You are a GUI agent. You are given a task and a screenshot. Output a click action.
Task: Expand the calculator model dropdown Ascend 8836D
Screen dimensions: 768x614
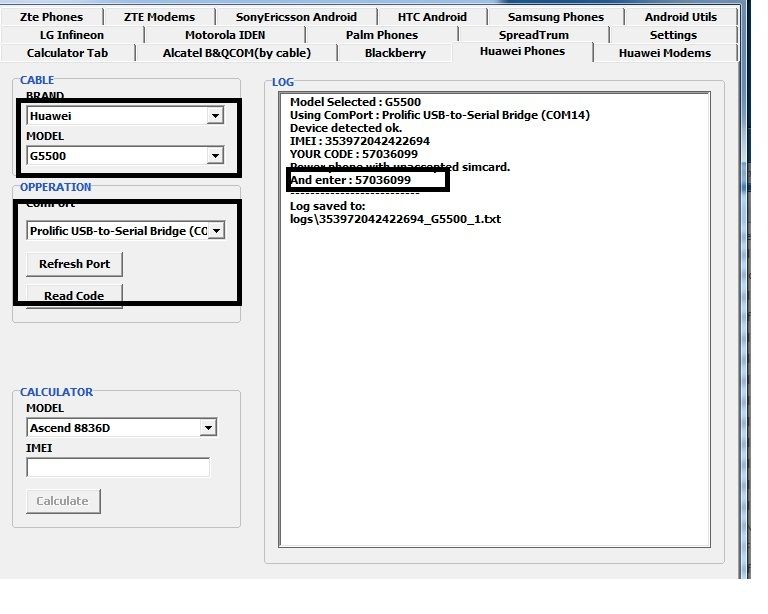(208, 428)
